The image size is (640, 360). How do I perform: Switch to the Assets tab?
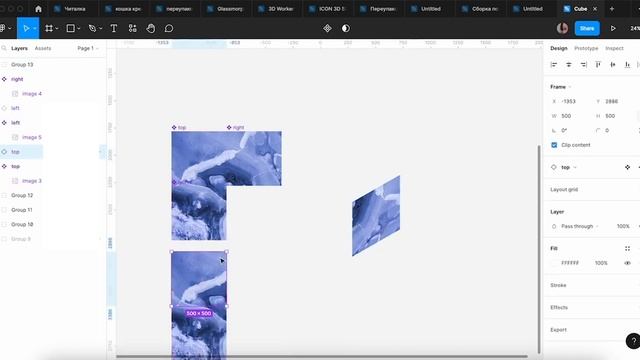tap(43, 48)
